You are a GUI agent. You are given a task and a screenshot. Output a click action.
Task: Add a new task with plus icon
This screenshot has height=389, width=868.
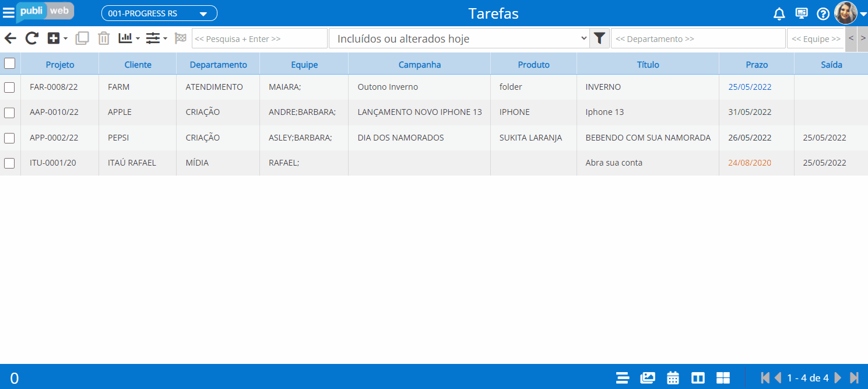pyautogui.click(x=54, y=38)
